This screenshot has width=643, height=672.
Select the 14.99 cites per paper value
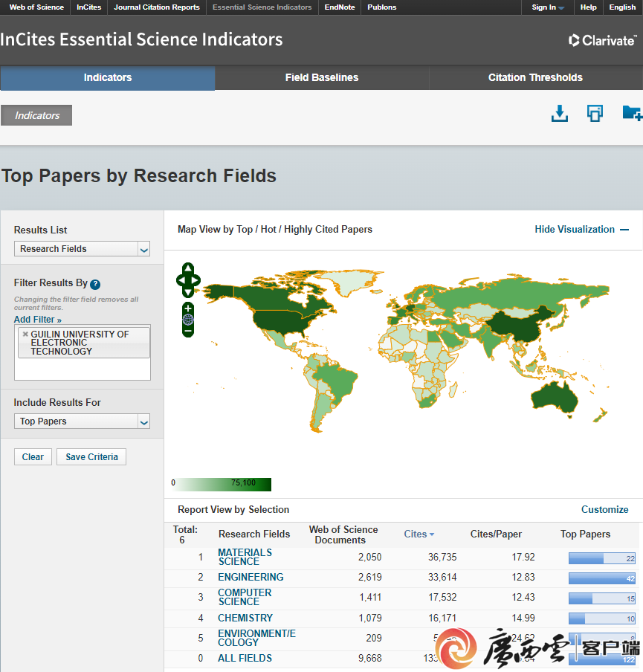point(523,618)
